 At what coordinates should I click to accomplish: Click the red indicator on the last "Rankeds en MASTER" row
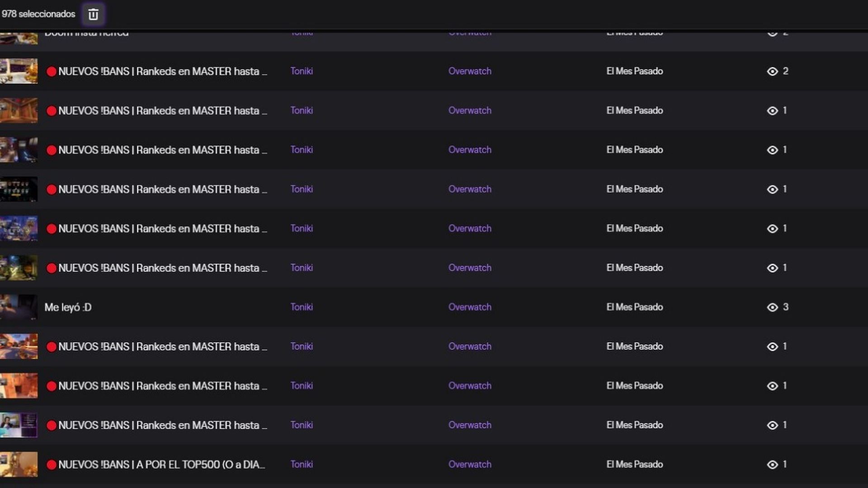(x=52, y=425)
